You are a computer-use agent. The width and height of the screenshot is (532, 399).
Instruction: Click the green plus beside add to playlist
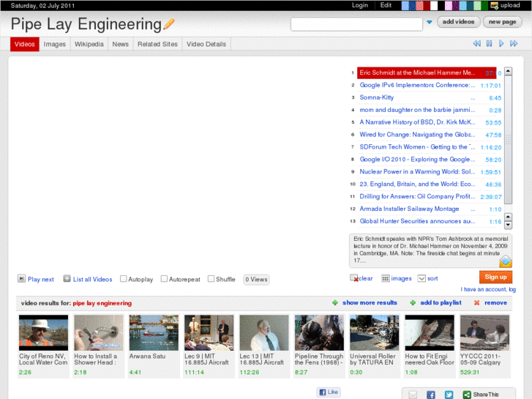413,302
